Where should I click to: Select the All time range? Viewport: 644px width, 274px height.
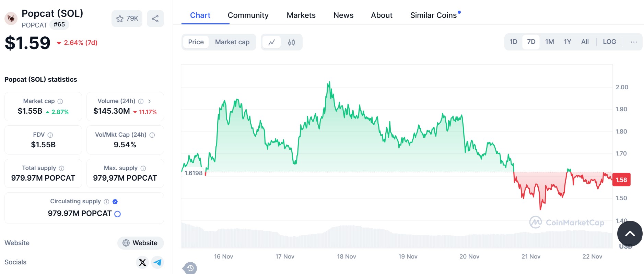(585, 42)
